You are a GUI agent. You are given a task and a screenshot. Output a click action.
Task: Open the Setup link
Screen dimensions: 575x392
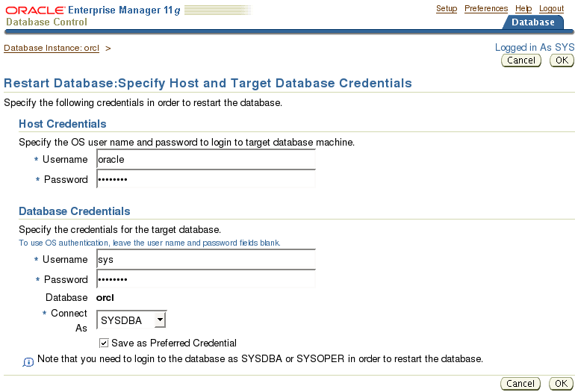click(x=447, y=8)
